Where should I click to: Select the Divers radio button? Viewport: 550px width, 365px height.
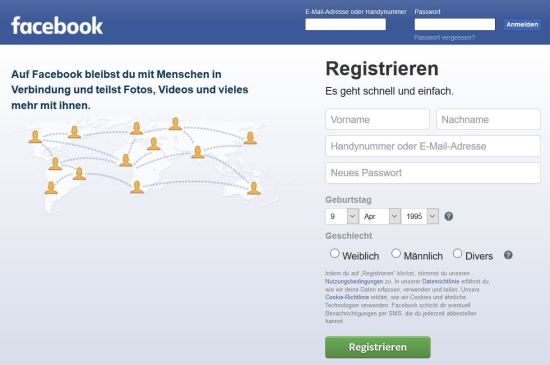tap(457, 253)
